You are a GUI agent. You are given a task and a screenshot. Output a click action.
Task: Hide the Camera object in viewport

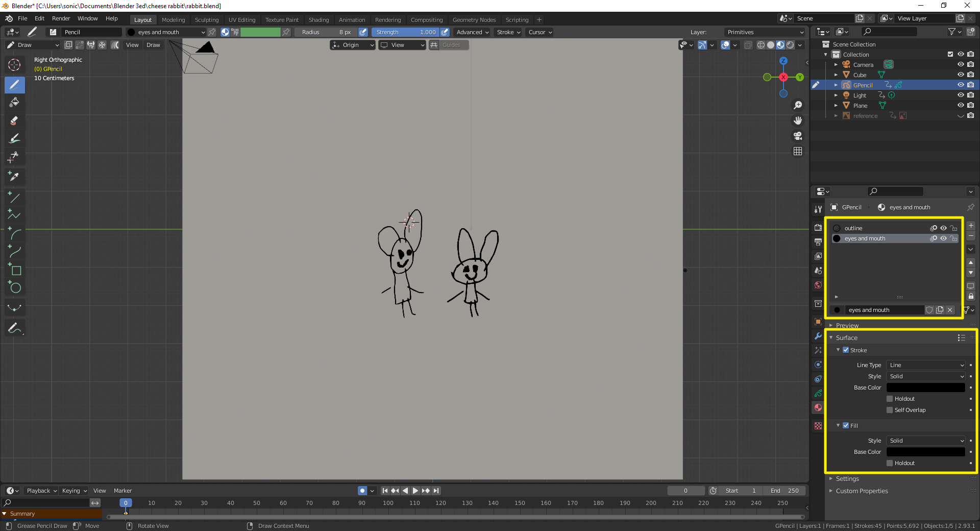(x=961, y=65)
